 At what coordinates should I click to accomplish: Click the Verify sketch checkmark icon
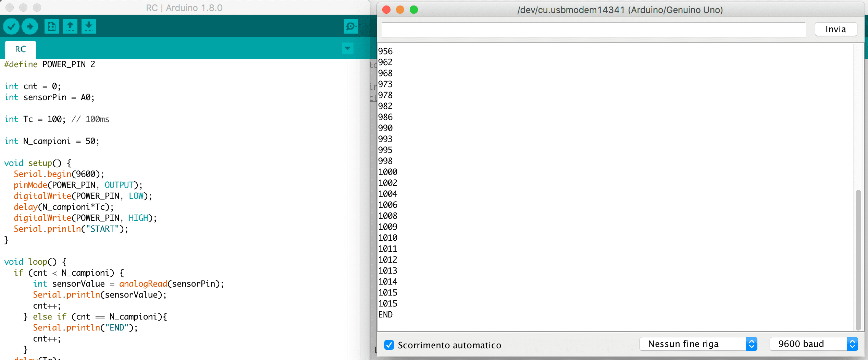pyautogui.click(x=11, y=26)
